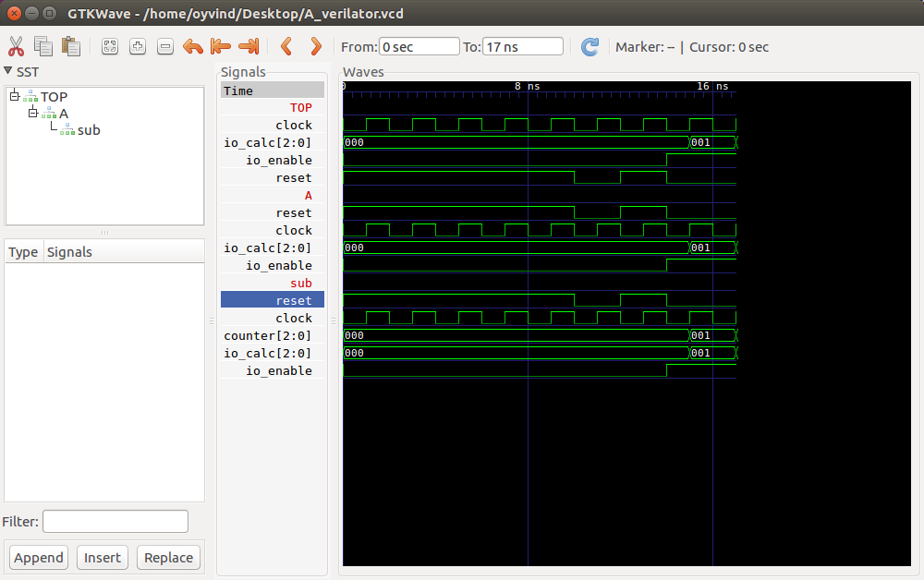
Task: Click the Marker and Cursor readout
Action: coord(692,47)
